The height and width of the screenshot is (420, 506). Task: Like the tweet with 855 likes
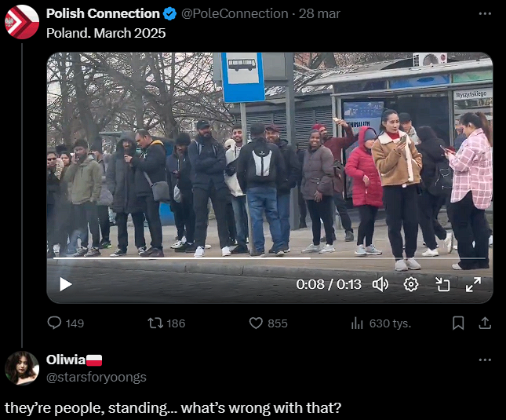pyautogui.click(x=268, y=323)
